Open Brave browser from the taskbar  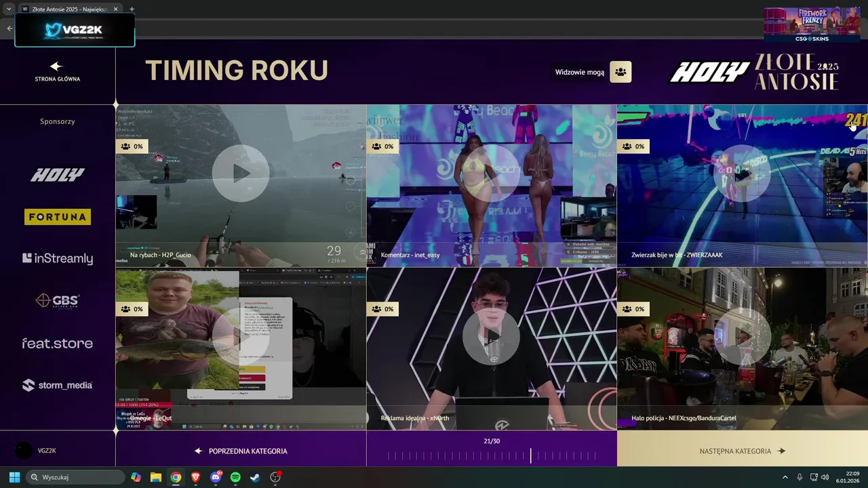[x=195, y=477]
